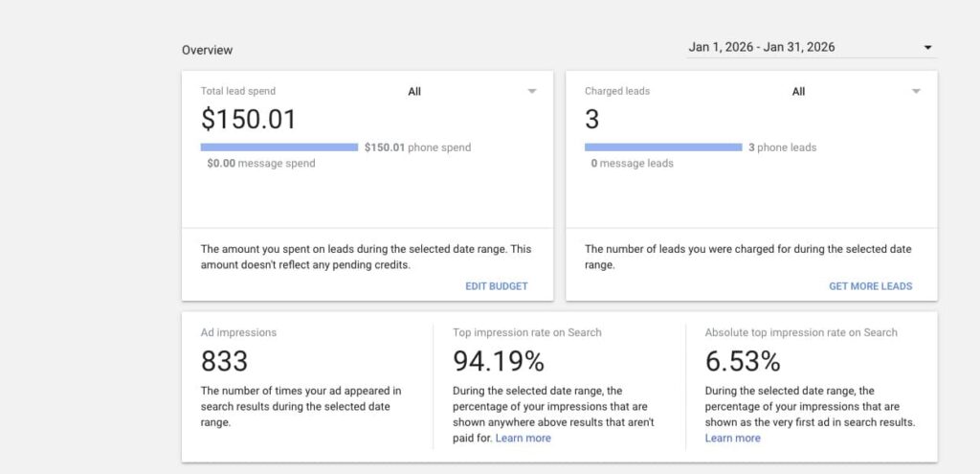Image resolution: width=980 pixels, height=474 pixels.
Task: Click the Charged leads title
Action: click(617, 91)
